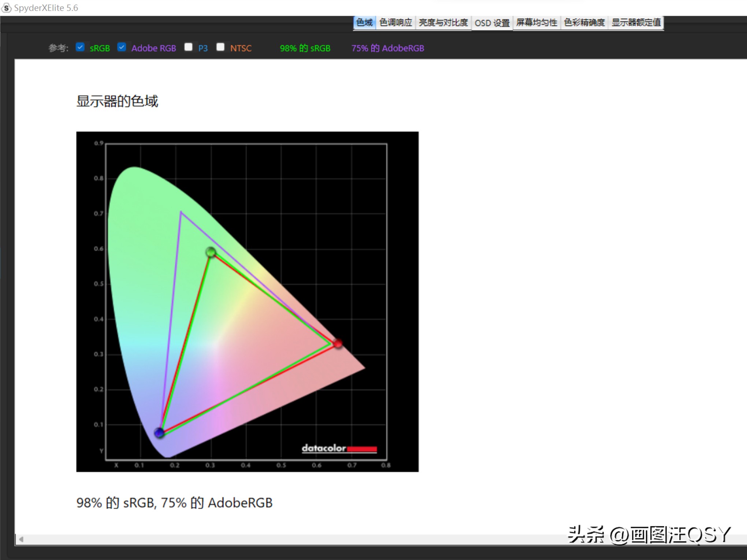747x560 pixels.
Task: Click the blue primary marker on the gamut chart
Action: pyautogui.click(x=159, y=433)
